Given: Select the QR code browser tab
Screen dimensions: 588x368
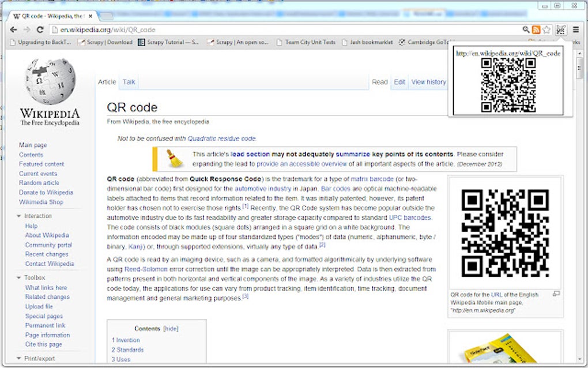Looking at the screenshot, I should [52, 16].
